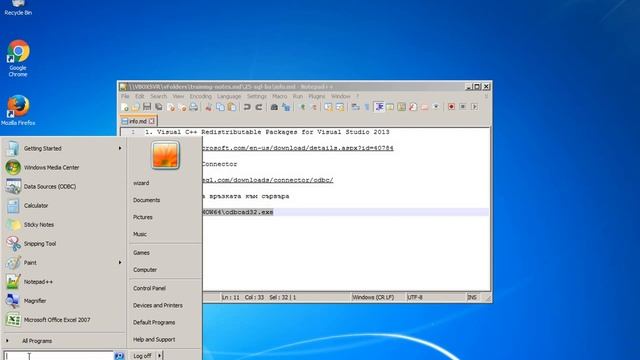Open the Language menu

[229, 96]
